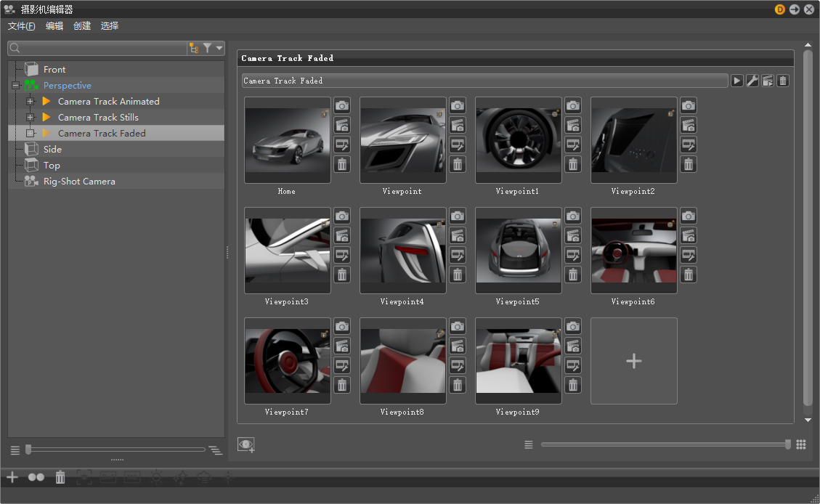Image resolution: width=820 pixels, height=504 pixels.
Task: Delete Viewpoint2 using its trash icon
Action: pyautogui.click(x=689, y=164)
